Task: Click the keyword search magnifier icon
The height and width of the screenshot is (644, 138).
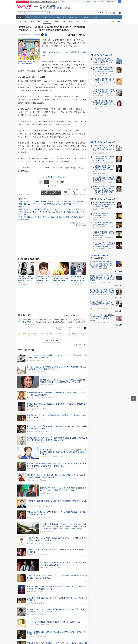Action: point(49,13)
